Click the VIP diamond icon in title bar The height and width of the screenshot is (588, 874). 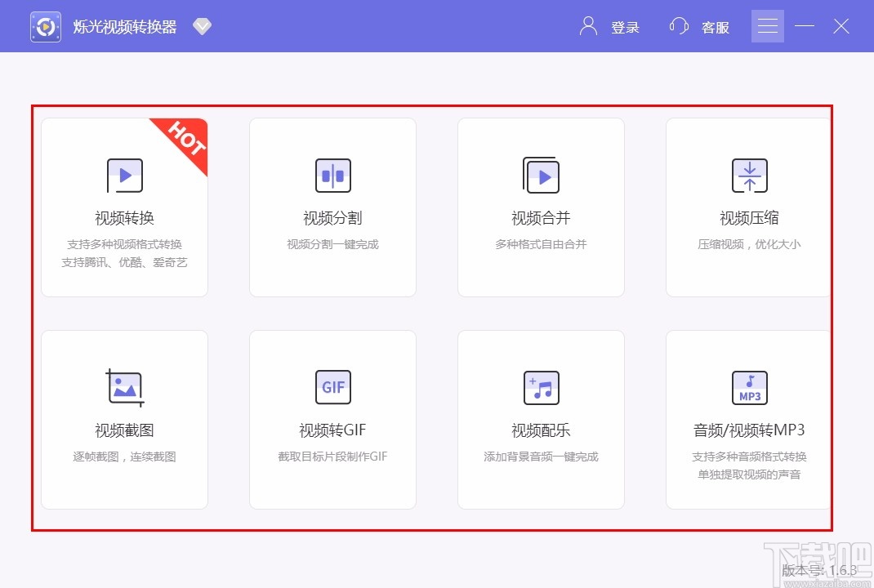click(202, 25)
